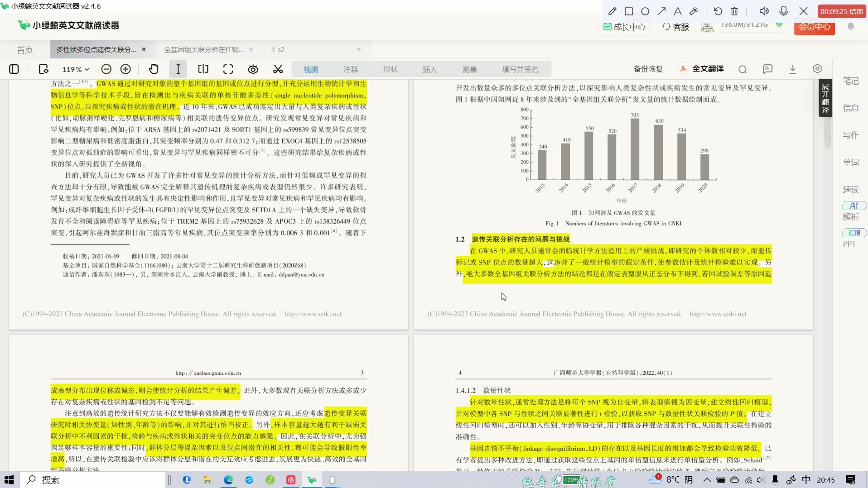Open the AI 解析 analysis panel
The width and height of the screenshot is (868, 488).
coord(854,211)
